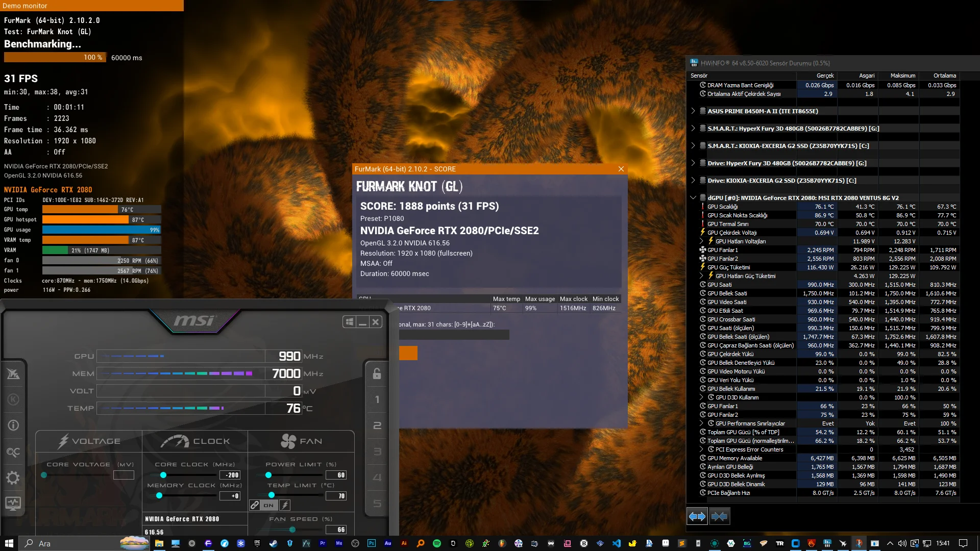Focus the Memory Clock value field showing +0

coord(230,496)
